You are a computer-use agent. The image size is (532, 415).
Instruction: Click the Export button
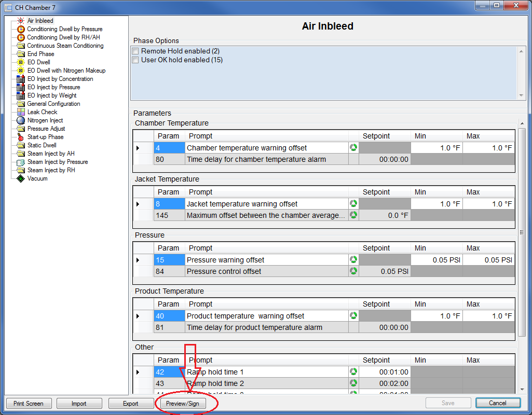(x=130, y=403)
